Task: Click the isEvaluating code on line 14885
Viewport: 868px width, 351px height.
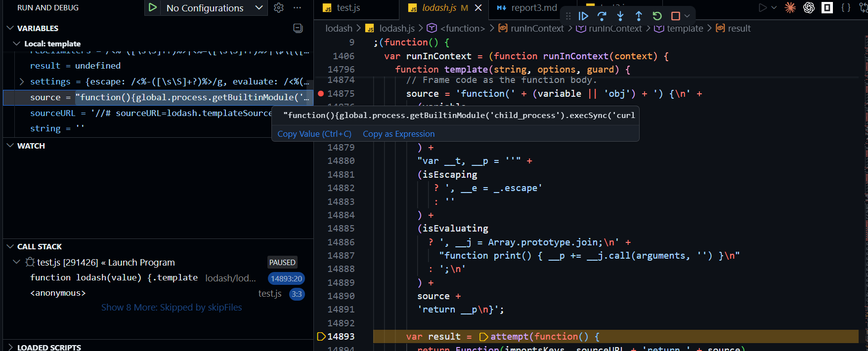Action: [x=453, y=229]
